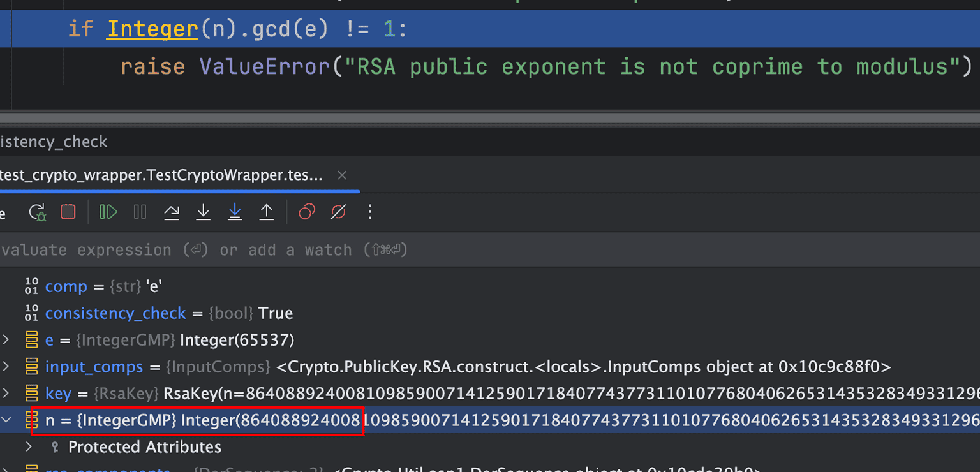Screen dimensions: 980x472
Task: Stop the debugger process
Action: [x=68, y=212]
